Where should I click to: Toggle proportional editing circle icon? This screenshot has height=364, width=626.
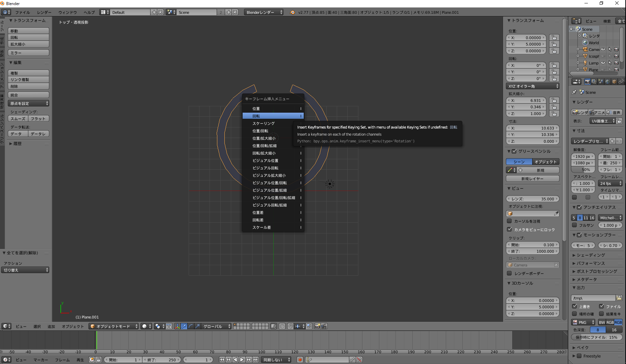pyautogui.click(x=282, y=326)
